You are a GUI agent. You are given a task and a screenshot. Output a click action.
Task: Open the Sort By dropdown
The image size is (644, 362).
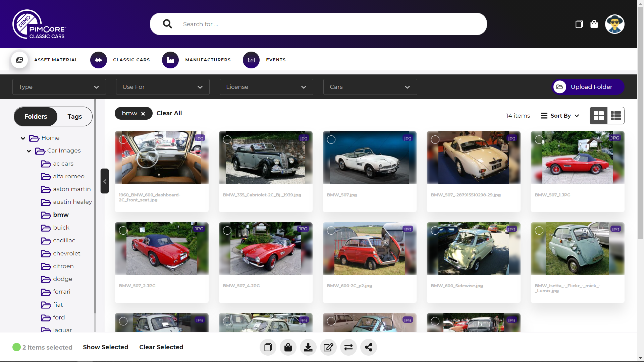point(560,116)
